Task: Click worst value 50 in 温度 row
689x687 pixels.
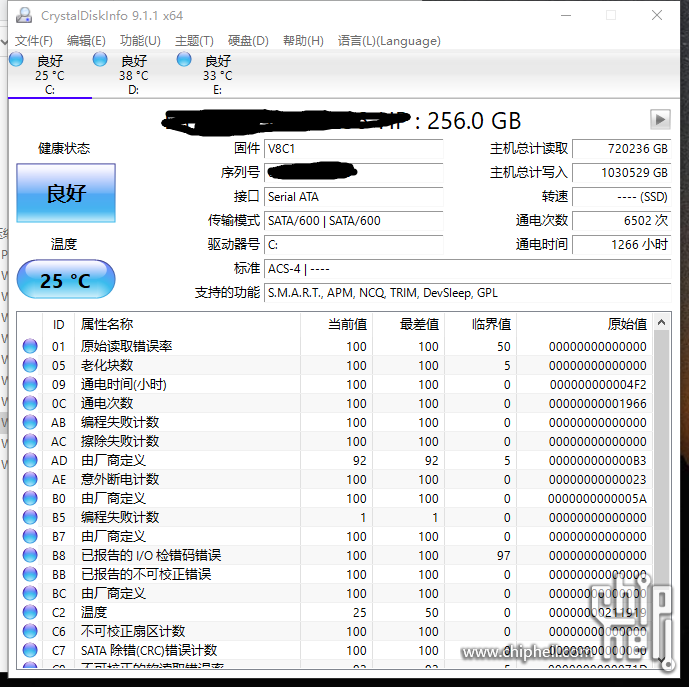Action: 432,613
